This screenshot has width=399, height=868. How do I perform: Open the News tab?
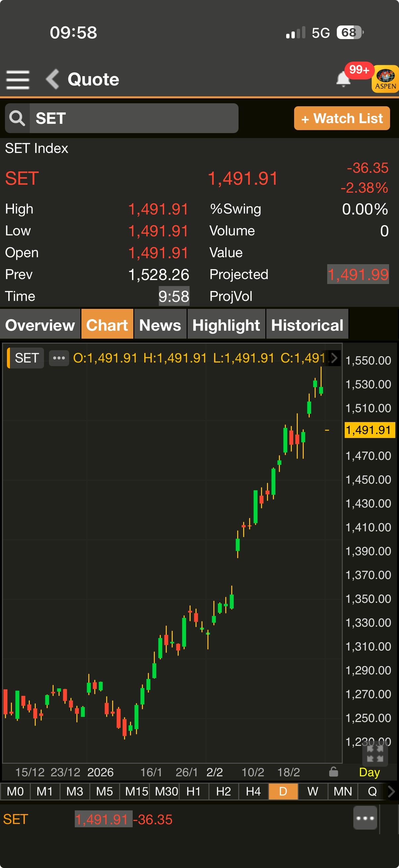[x=160, y=325]
